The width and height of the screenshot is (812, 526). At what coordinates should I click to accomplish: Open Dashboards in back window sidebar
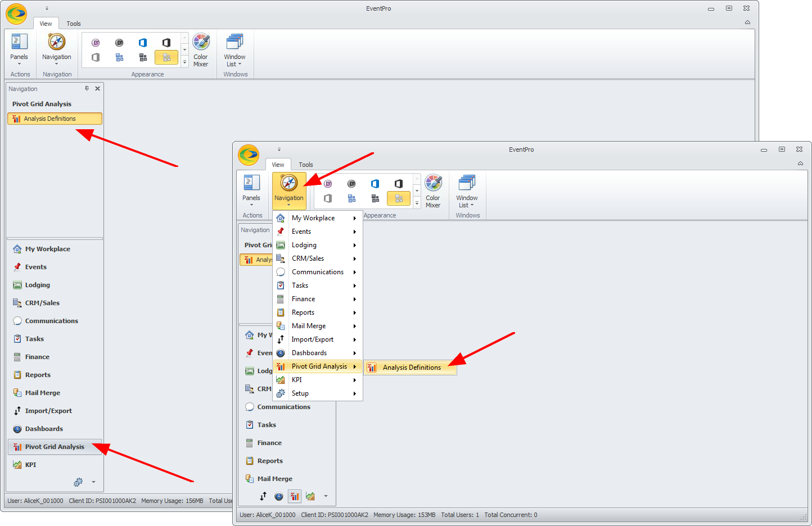(55, 429)
